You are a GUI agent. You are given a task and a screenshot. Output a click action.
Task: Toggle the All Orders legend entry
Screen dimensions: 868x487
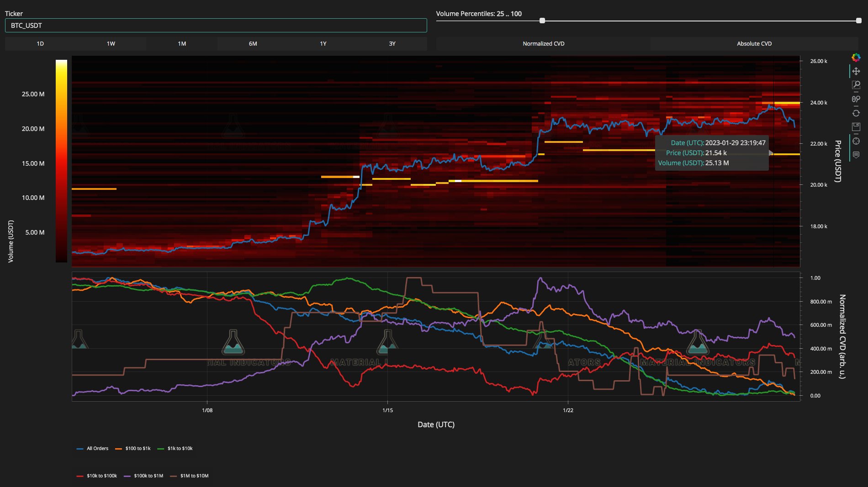click(93, 448)
